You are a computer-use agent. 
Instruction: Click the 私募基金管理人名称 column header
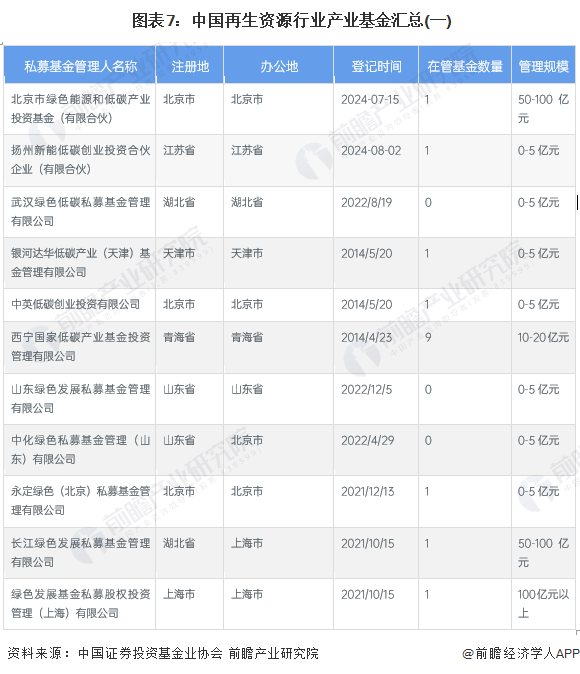[80, 66]
